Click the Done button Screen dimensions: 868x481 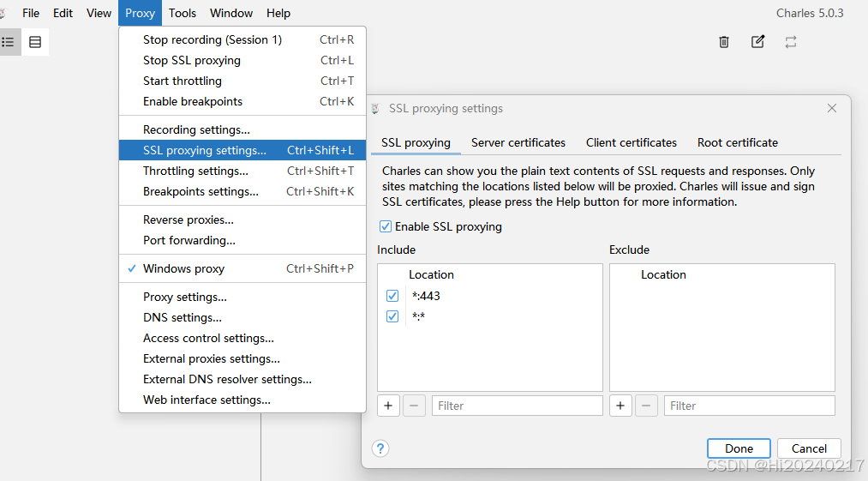739,448
